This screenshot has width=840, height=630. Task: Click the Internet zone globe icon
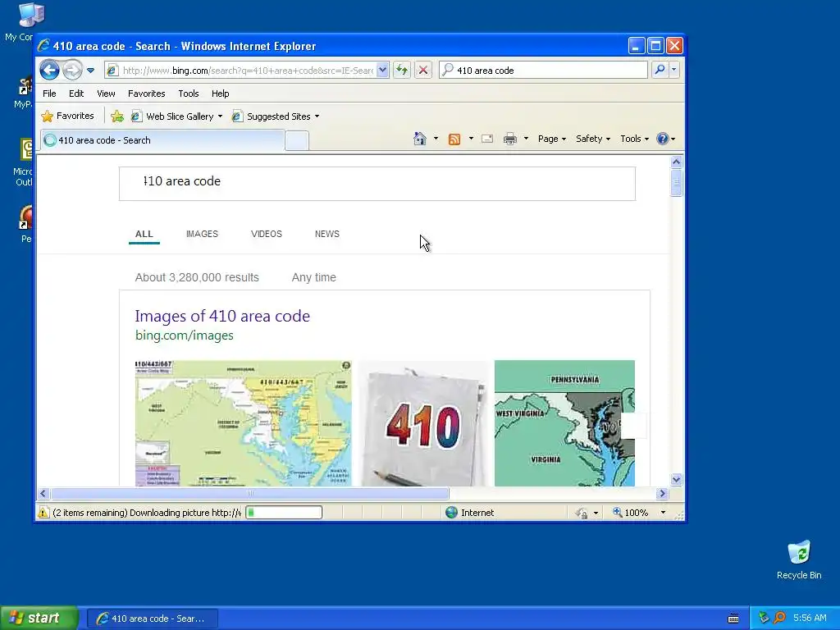tap(452, 513)
